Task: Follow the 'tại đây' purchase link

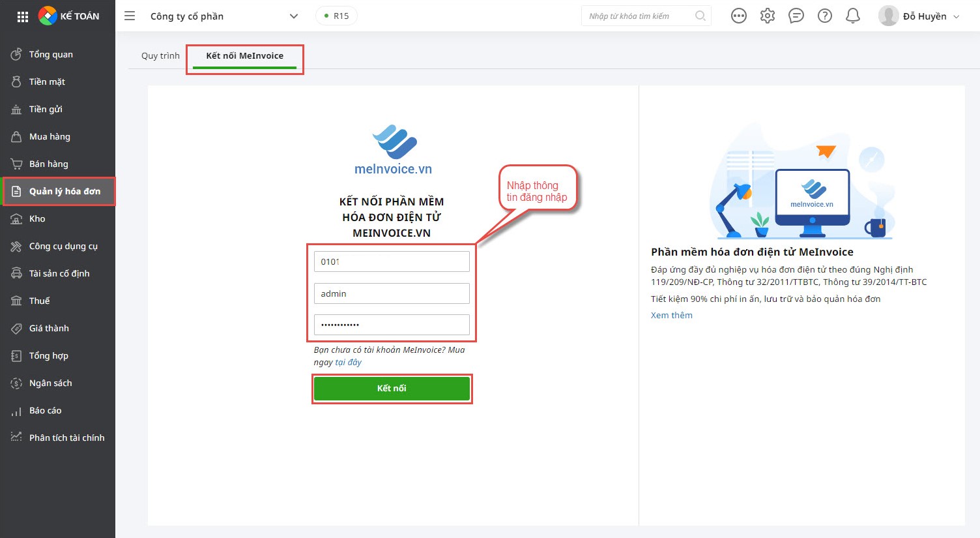Action: pyautogui.click(x=348, y=363)
